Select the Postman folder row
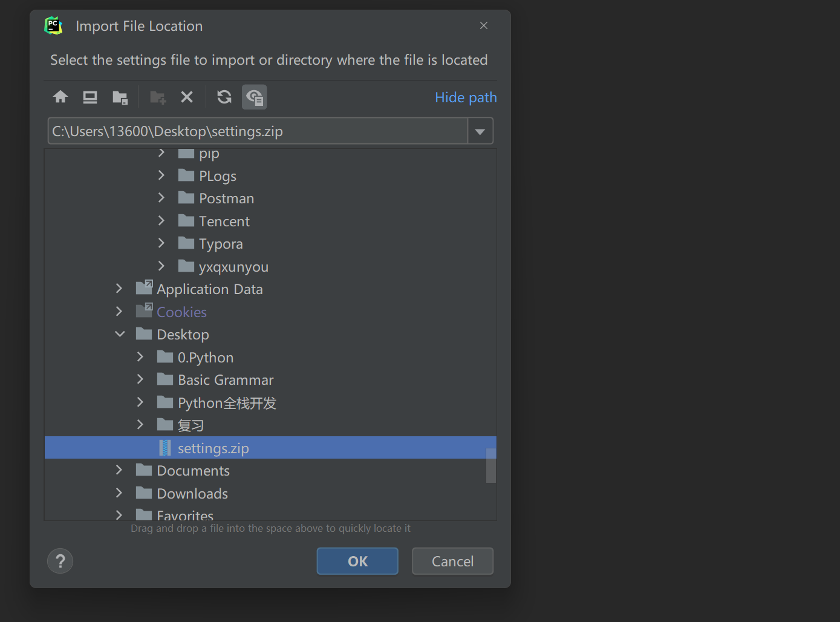Viewport: 840px width, 622px height. point(270,198)
